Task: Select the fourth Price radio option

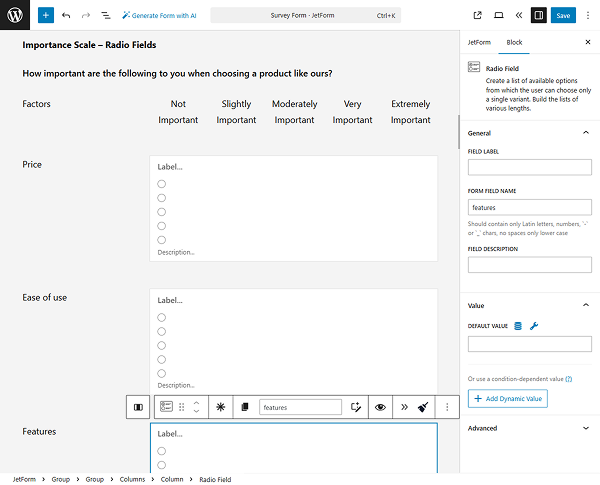Action: 161,226
